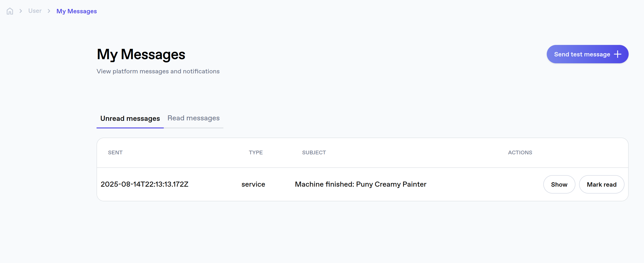The image size is (644, 263).
Task: Click the TYPE column header
Action: tap(255, 152)
